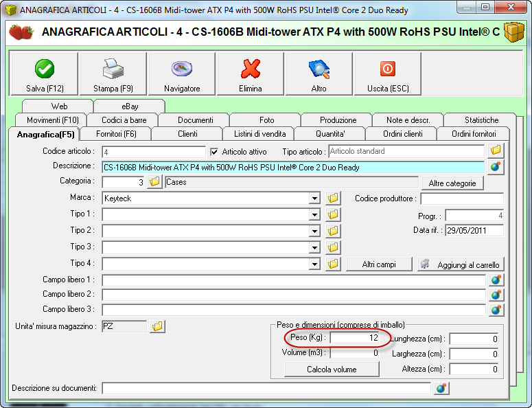The height and width of the screenshot is (408, 532).
Task: Click the Descrizione text field
Action: click(293, 168)
